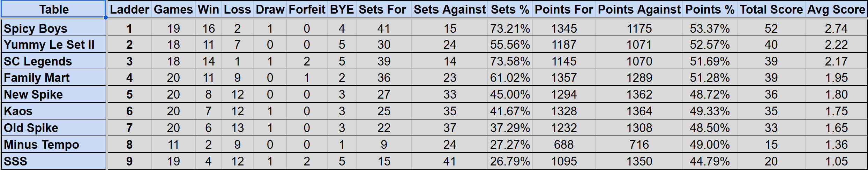
Task: Click the 'Family Mart' row label
Action: pos(53,78)
